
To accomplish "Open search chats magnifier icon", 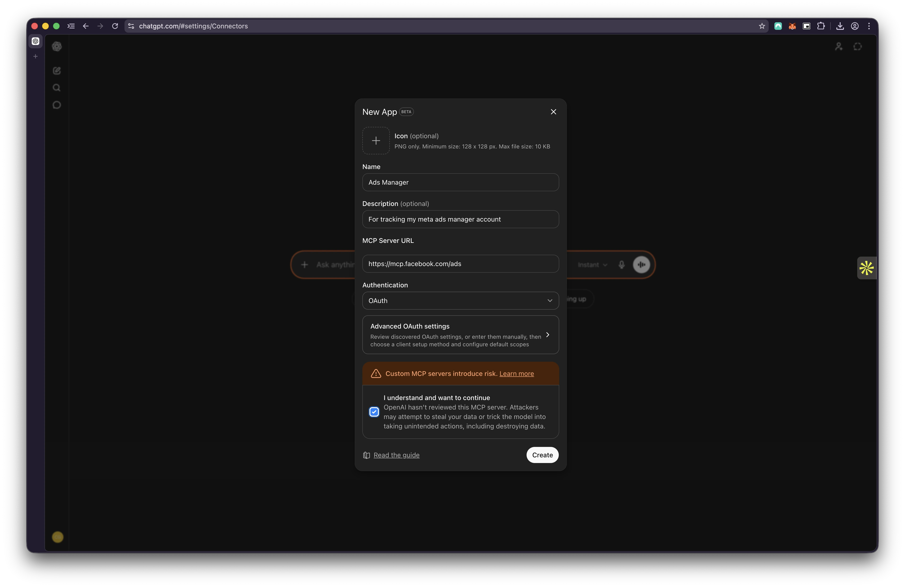I will (57, 88).
